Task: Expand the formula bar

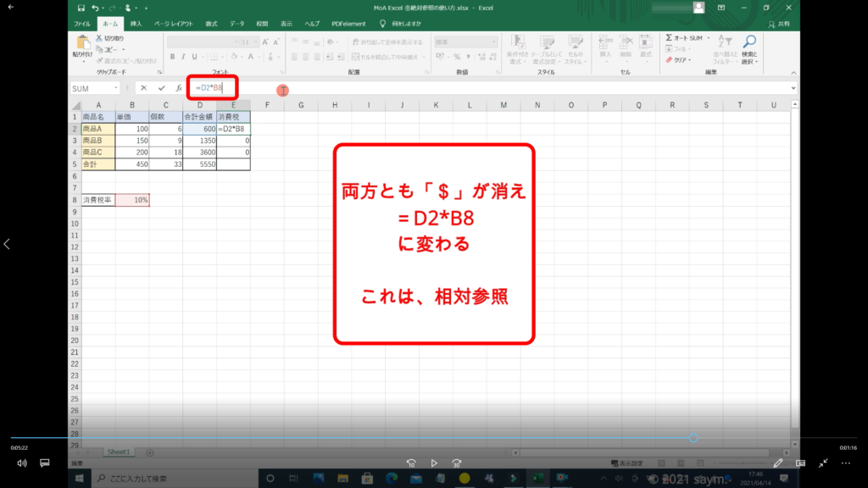Action: (x=793, y=88)
